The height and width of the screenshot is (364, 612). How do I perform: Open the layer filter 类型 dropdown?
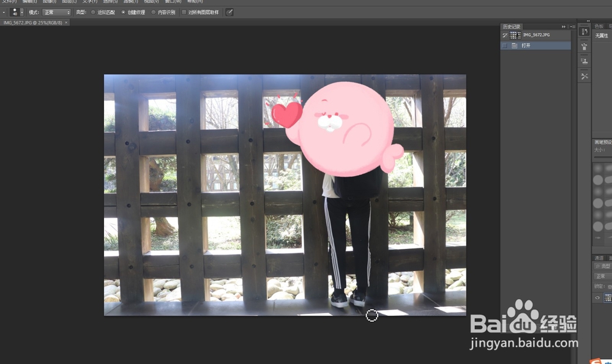603,266
